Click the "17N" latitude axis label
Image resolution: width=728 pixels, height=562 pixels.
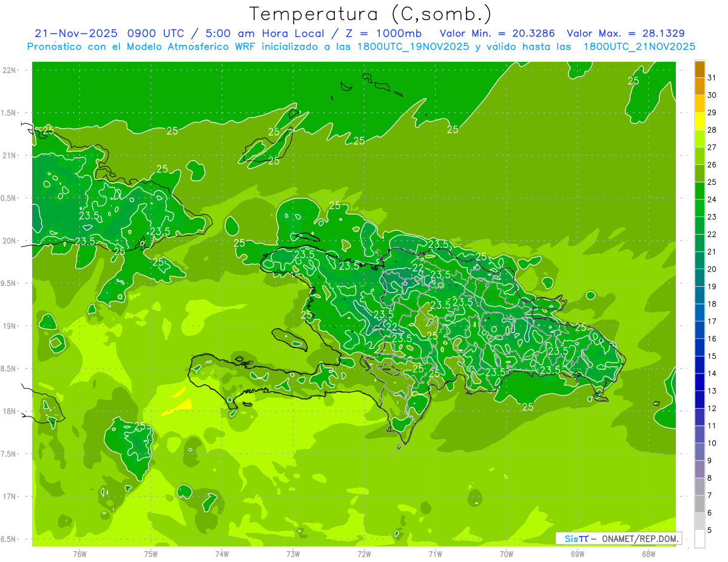point(9,497)
